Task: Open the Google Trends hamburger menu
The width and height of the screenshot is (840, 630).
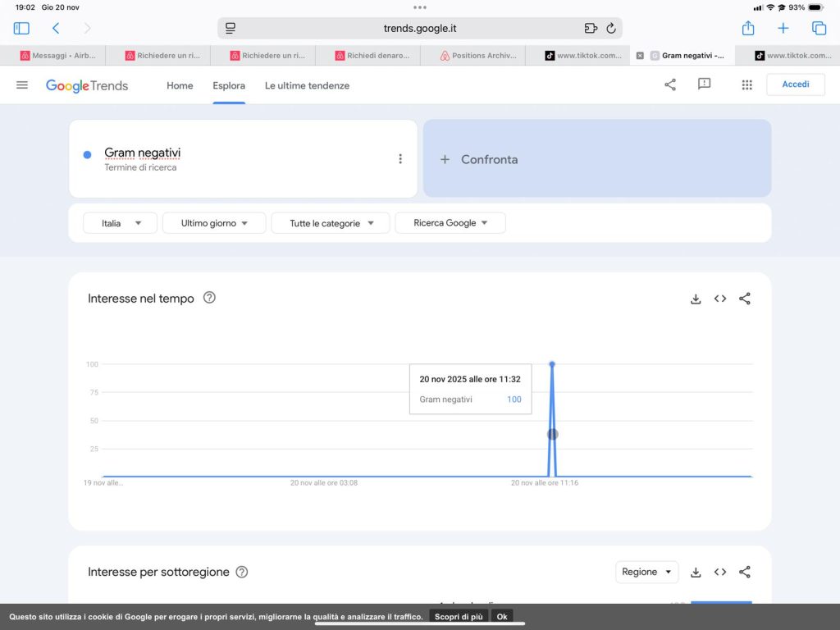Action: 22,85
